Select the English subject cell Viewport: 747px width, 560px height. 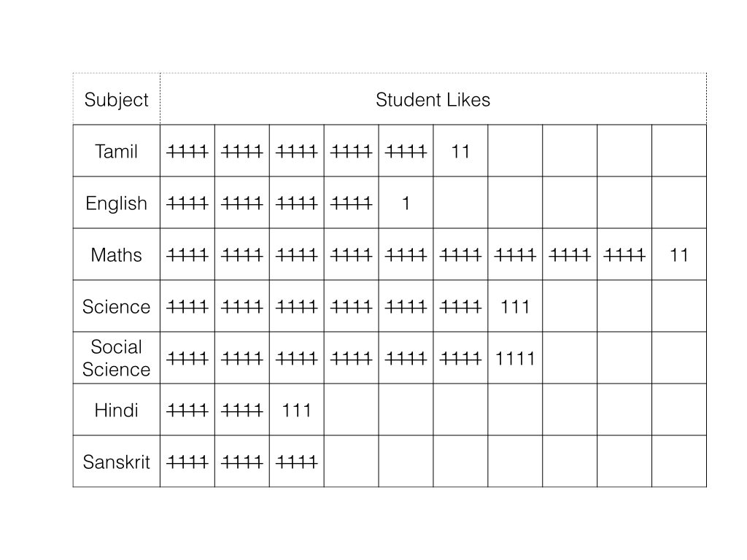pyautogui.click(x=116, y=203)
